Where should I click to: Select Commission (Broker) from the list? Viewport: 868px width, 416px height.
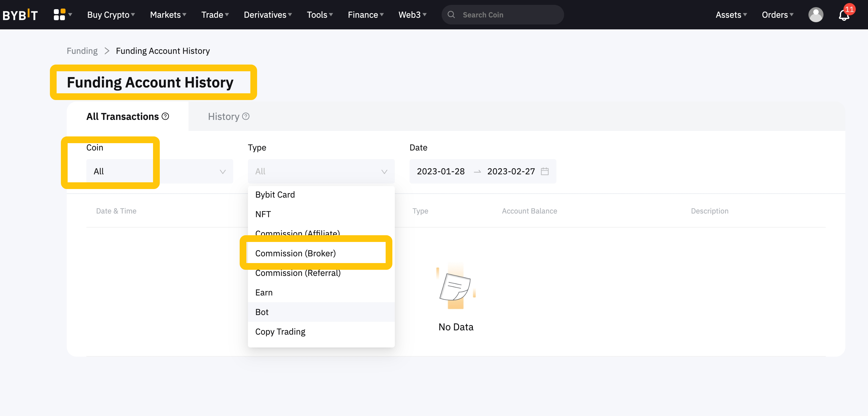(295, 253)
